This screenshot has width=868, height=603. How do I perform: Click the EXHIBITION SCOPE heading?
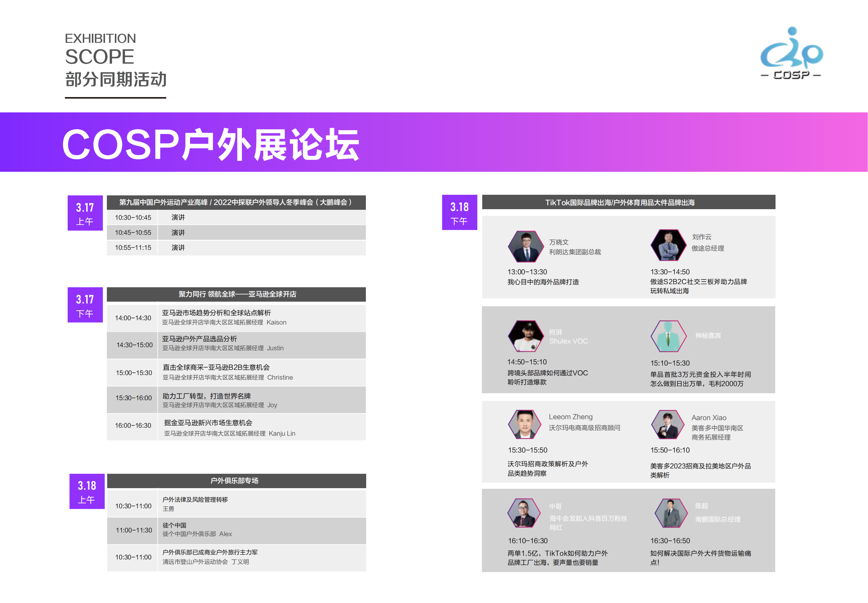tap(100, 49)
